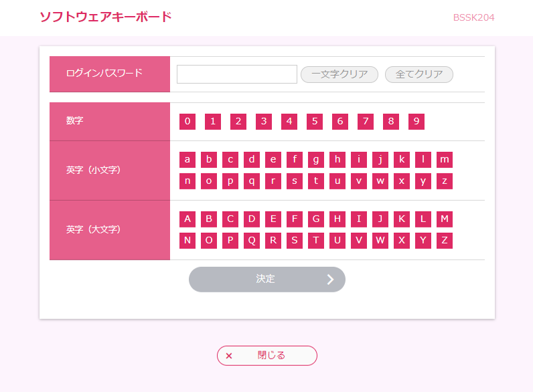Click the uppercase M key
Image resolution: width=533 pixels, height=392 pixels.
coord(445,219)
